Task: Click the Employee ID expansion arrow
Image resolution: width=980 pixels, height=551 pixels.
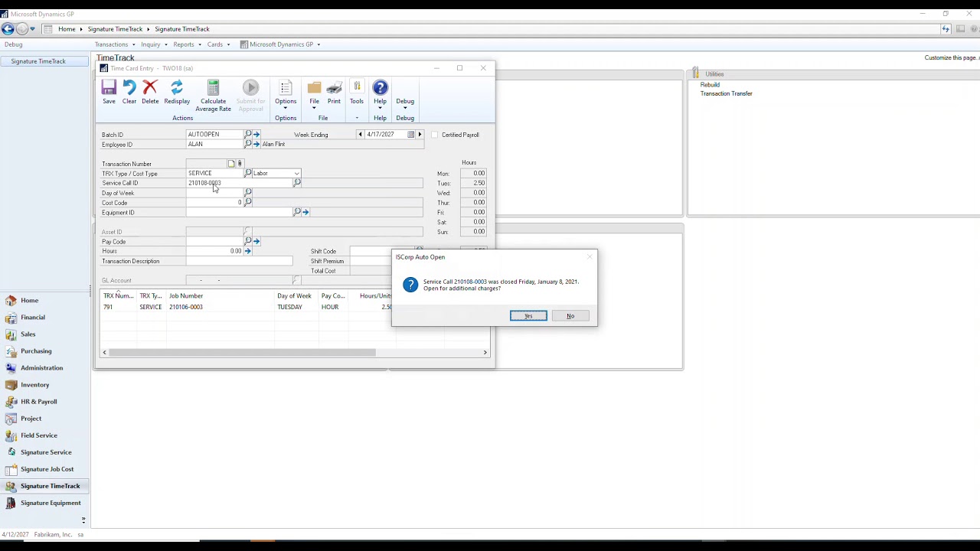Action: [256, 145]
